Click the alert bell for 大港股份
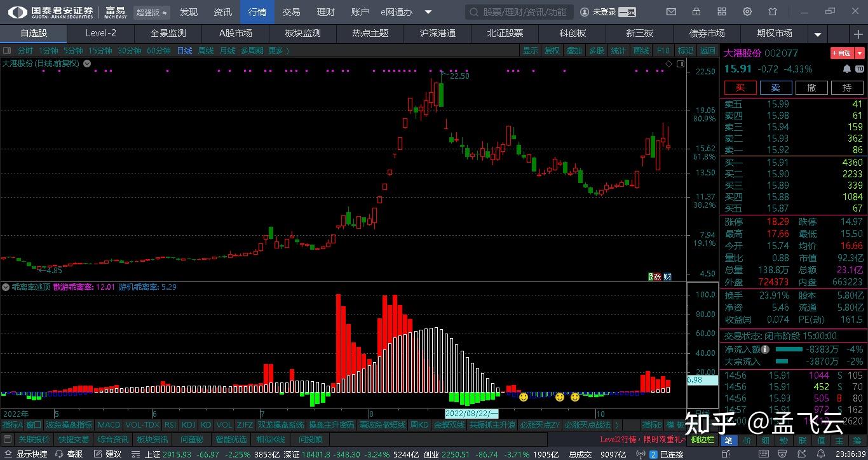This screenshot has width=868, height=460. click(846, 69)
